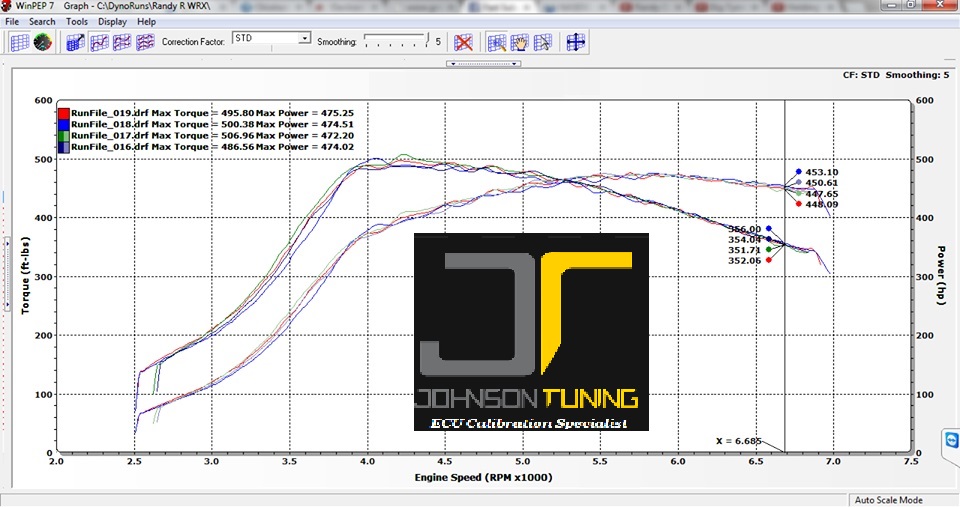960x507 pixels.
Task: Click the 453.10 power value label
Action: pyautogui.click(x=822, y=172)
